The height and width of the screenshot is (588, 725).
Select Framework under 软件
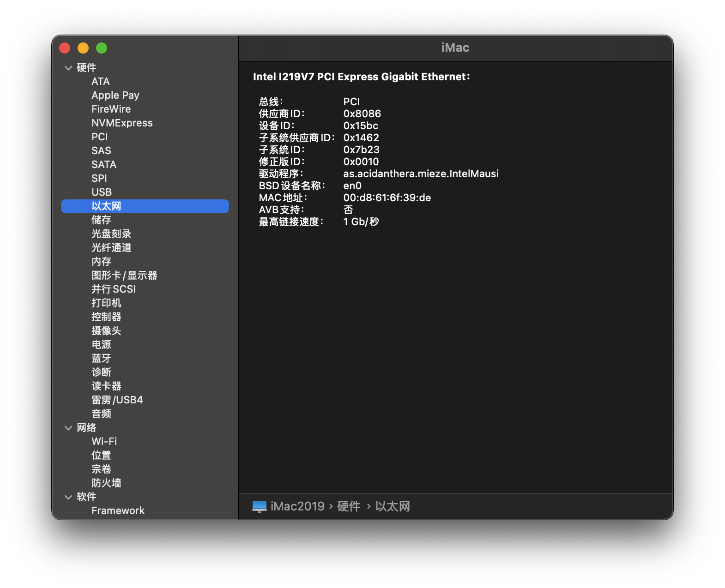pyautogui.click(x=145, y=511)
